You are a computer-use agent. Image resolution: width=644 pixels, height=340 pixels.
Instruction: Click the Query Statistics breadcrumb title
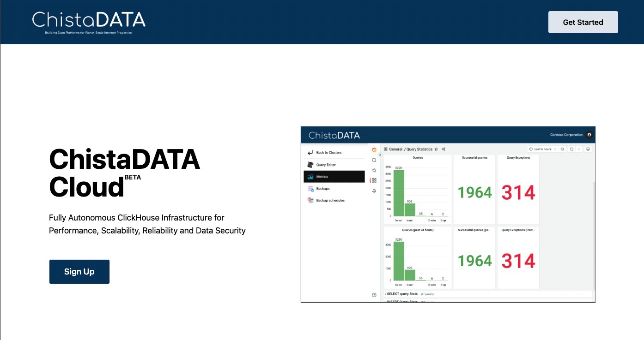[419, 149]
